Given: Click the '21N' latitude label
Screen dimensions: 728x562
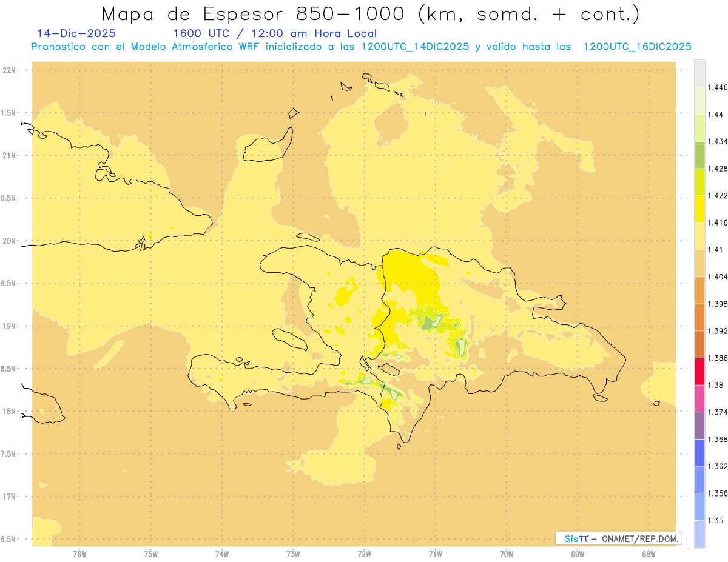Looking at the screenshot, I should 8,156.
